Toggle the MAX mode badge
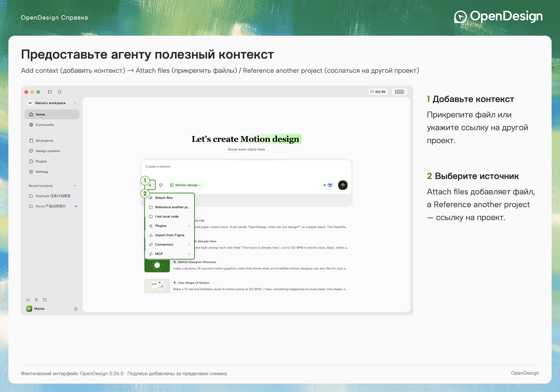The height and width of the screenshot is (392, 560). [400, 92]
